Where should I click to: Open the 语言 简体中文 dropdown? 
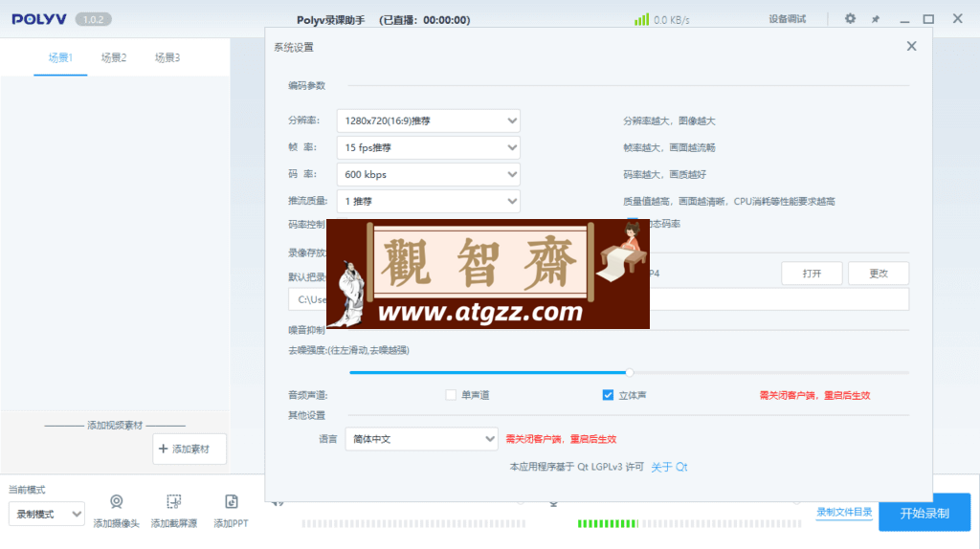tap(421, 439)
